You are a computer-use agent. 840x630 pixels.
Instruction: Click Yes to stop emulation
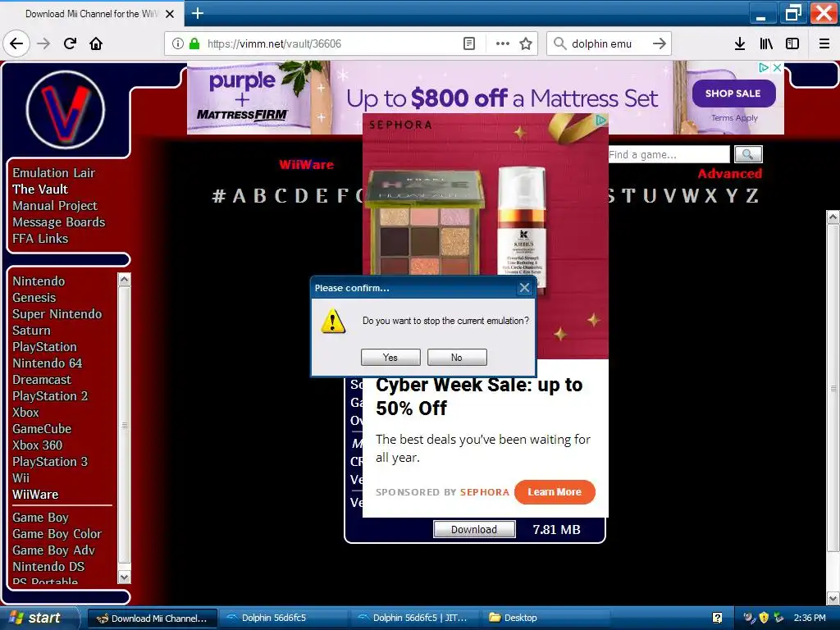(390, 358)
